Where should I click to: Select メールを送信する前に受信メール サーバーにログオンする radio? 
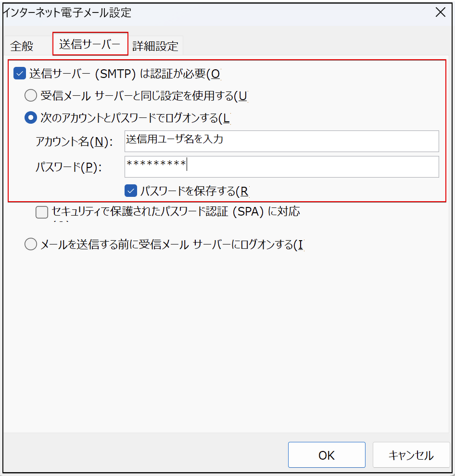point(31,244)
